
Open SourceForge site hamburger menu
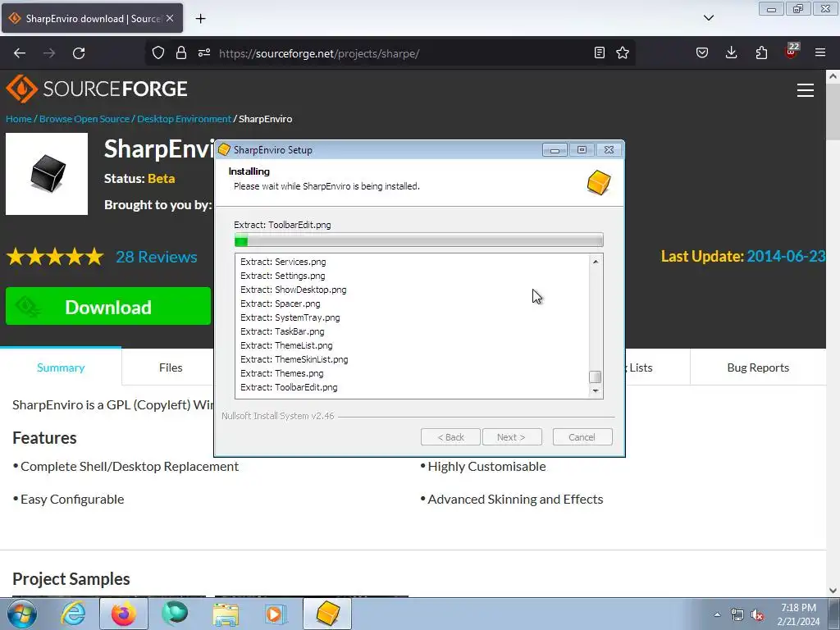click(806, 90)
